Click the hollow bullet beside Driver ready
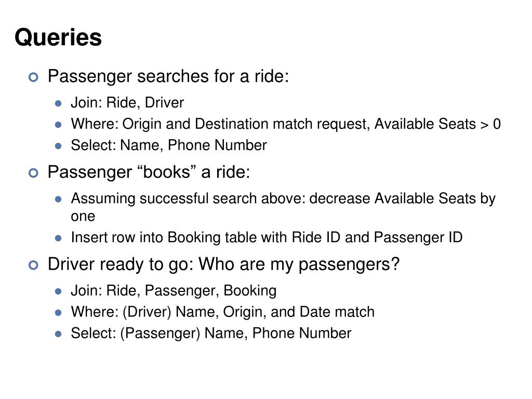This screenshot has width=532, height=399. coord(33,265)
